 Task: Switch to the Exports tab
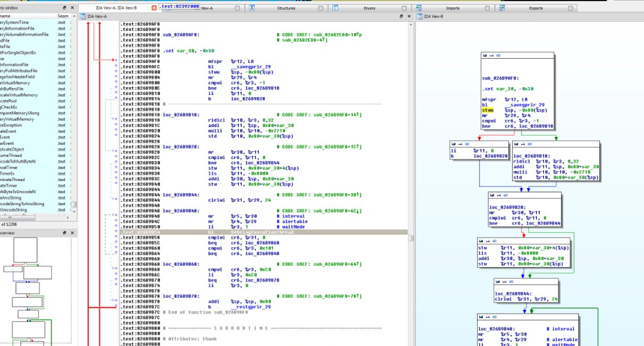coord(536,8)
